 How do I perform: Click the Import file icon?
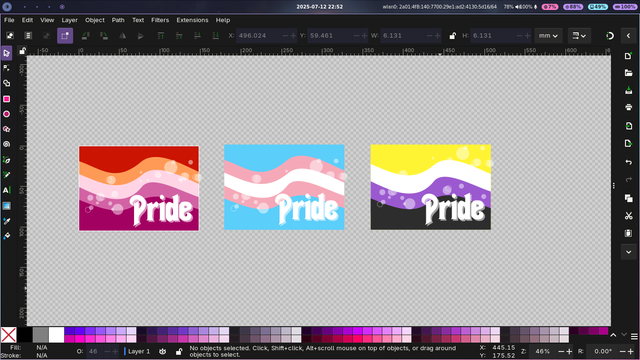pos(629,126)
